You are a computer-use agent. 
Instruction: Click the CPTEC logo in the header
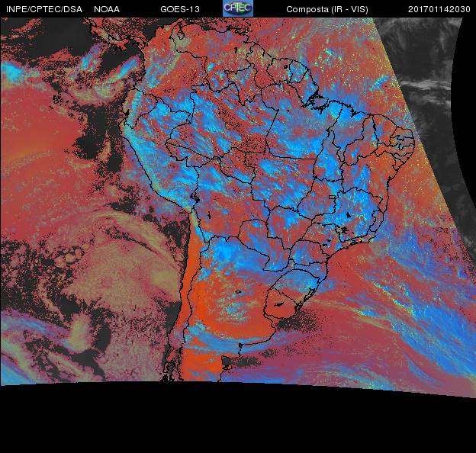[238, 8]
